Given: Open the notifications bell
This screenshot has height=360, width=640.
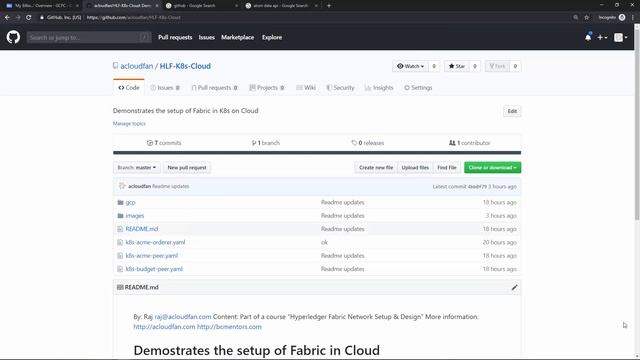Looking at the screenshot, I should coord(588,37).
